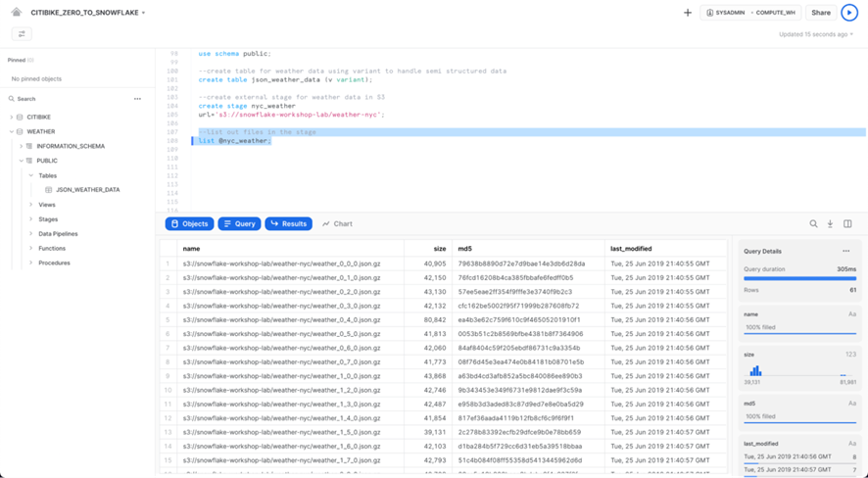
Task: Run the query with the play button
Action: click(848, 13)
